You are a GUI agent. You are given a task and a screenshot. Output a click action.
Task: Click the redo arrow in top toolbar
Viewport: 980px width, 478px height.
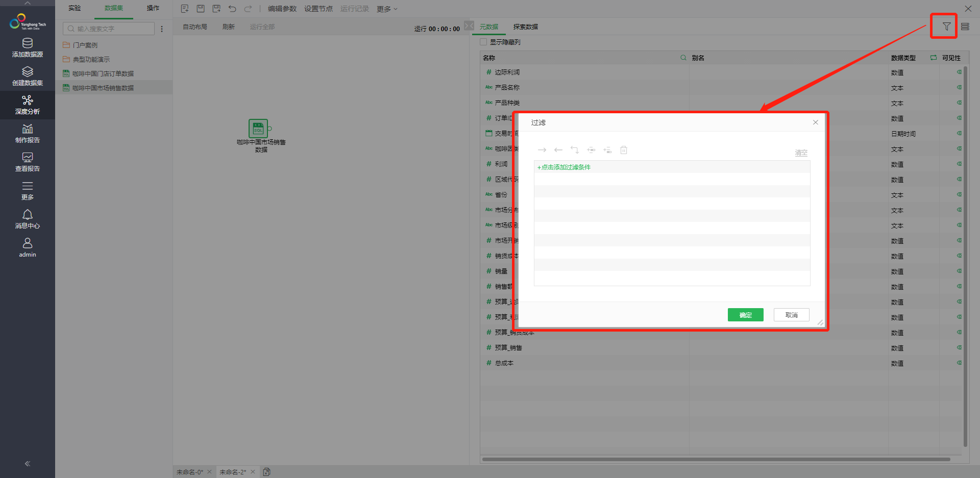coord(248,9)
